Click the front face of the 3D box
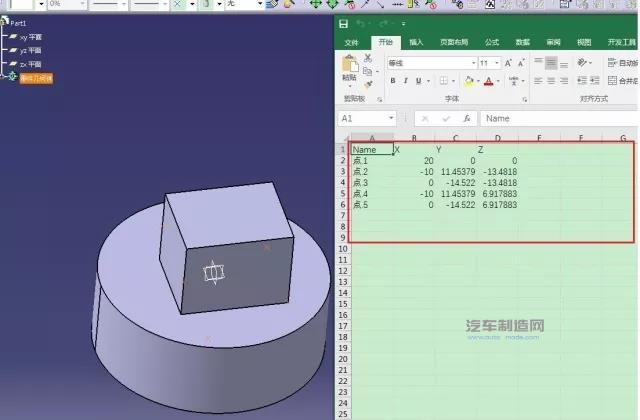This screenshot has width=640, height=420. [x=238, y=276]
